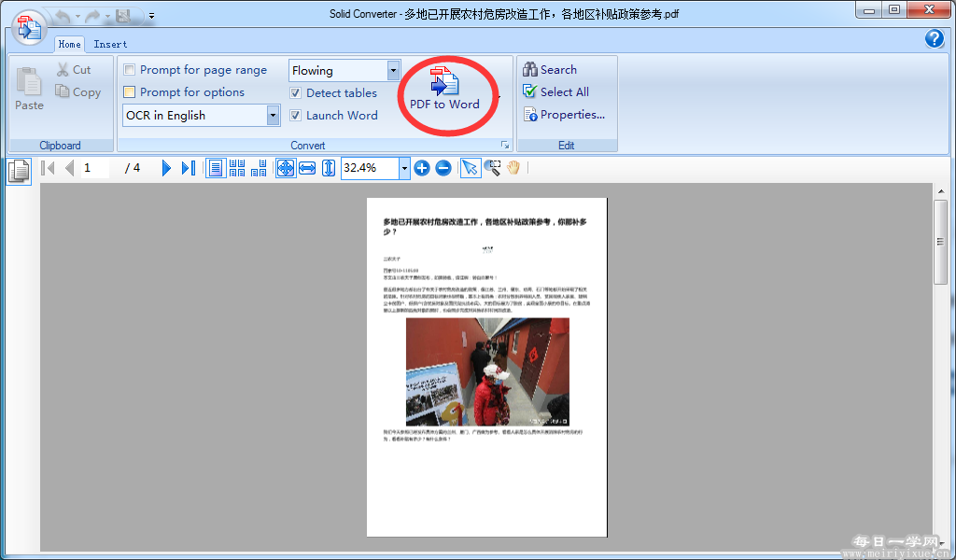Open document Properties
The image size is (956, 560).
click(564, 115)
